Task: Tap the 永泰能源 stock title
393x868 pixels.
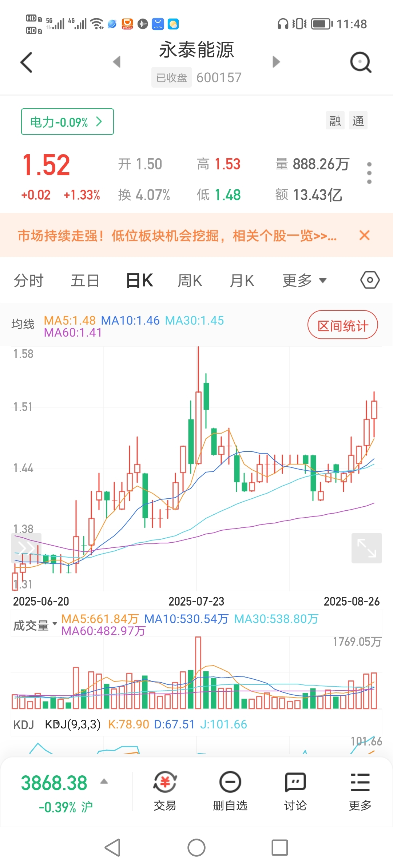Action: click(x=196, y=50)
